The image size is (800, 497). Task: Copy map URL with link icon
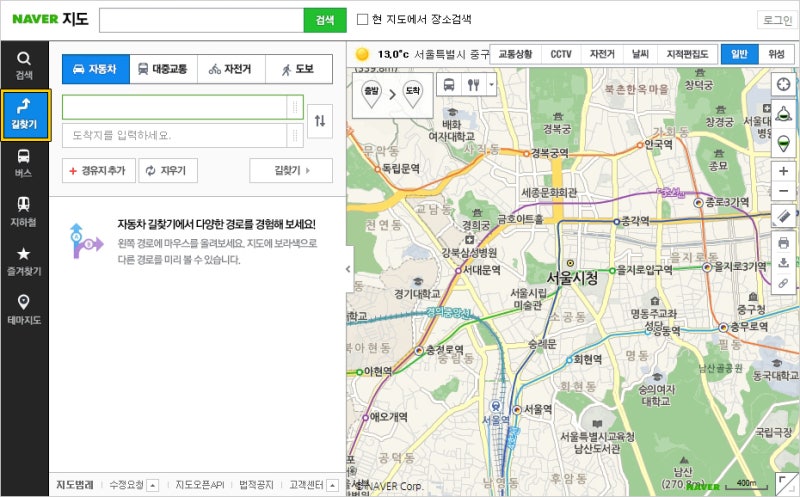pos(783,283)
